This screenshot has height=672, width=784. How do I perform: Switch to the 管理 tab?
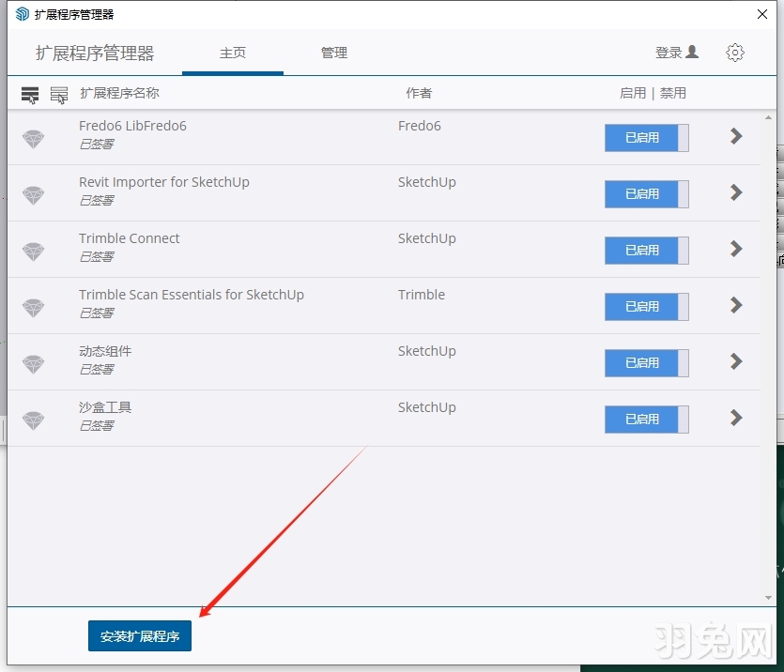[x=334, y=53]
